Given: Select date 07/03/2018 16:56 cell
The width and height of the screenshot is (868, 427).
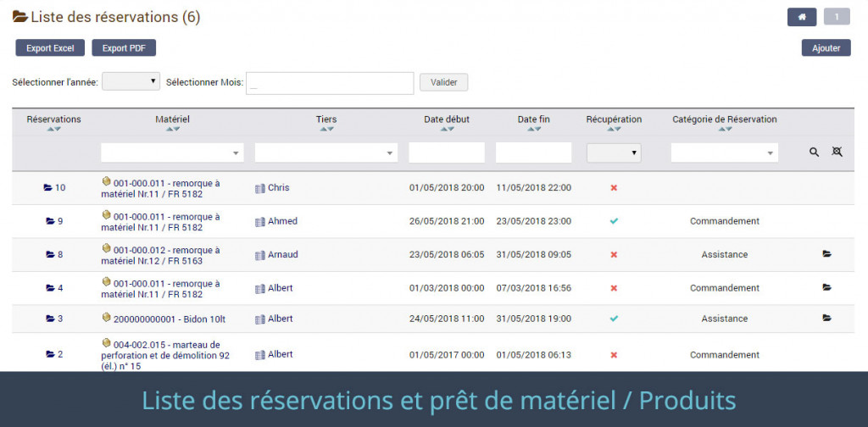Looking at the screenshot, I should tap(534, 288).
